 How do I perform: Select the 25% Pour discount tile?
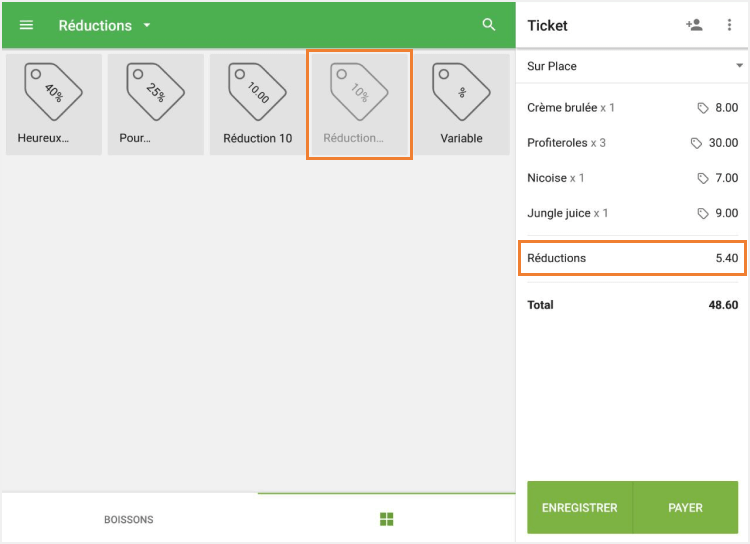coord(156,104)
